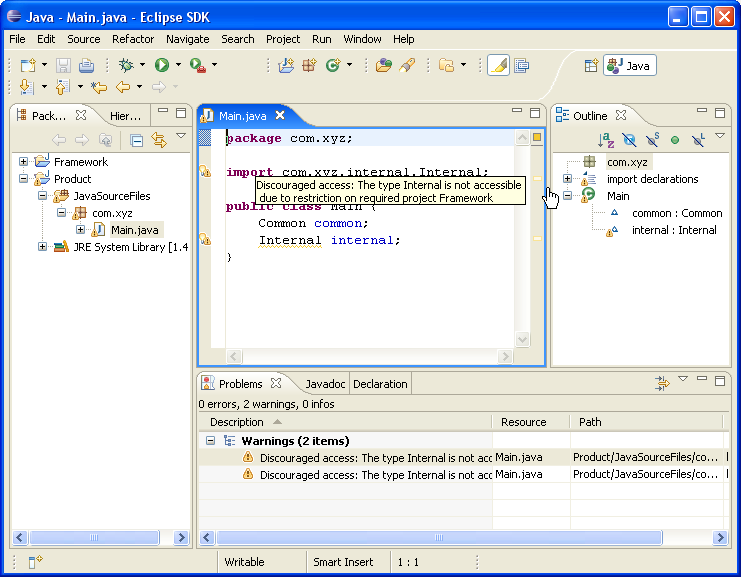
Task: Click the Print icon in toolbar
Action: coord(86,65)
